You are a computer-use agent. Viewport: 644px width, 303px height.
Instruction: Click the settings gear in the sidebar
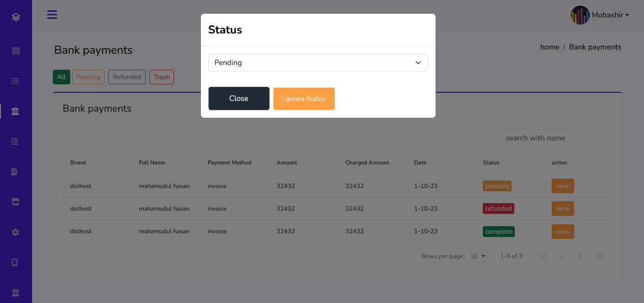coord(15,232)
